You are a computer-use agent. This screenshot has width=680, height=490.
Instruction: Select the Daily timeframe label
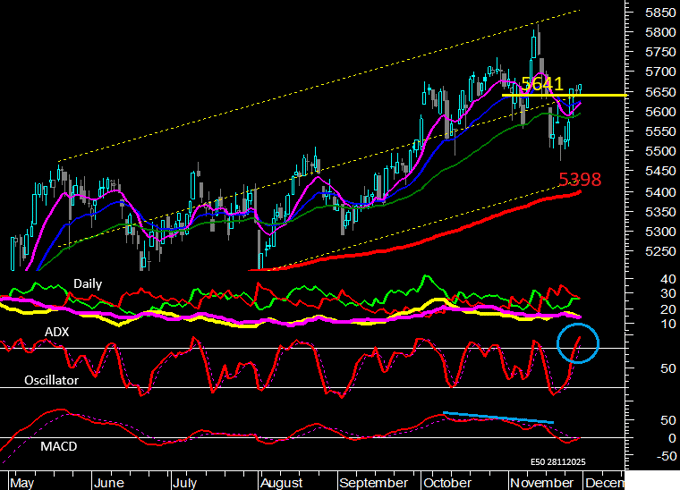pyautogui.click(x=87, y=284)
